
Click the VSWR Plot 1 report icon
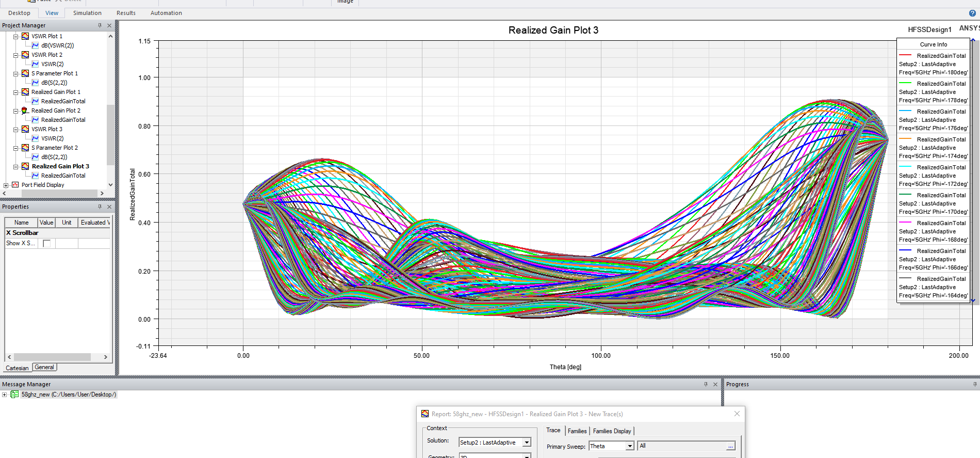(x=25, y=36)
